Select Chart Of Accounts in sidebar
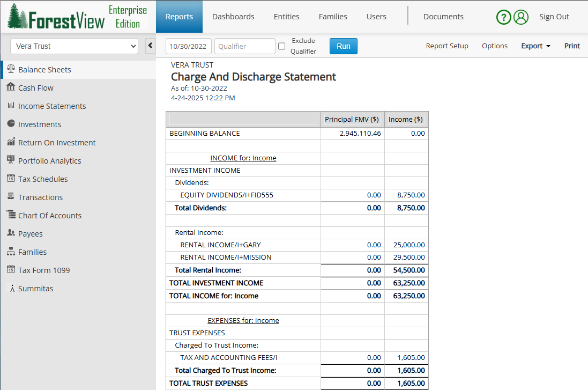The width and height of the screenshot is (588, 390). (x=50, y=215)
